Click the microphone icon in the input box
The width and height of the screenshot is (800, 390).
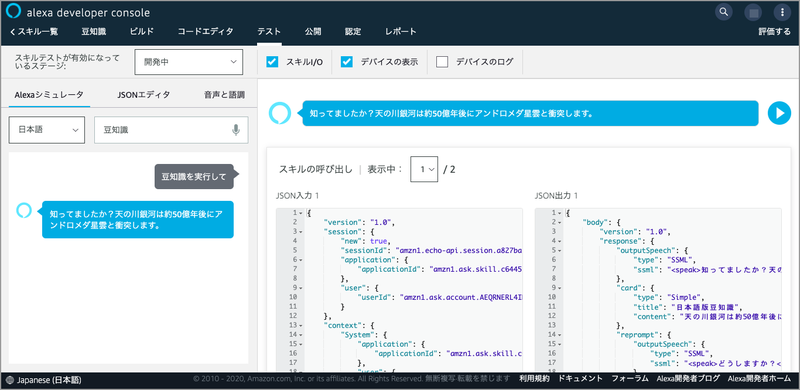click(236, 130)
